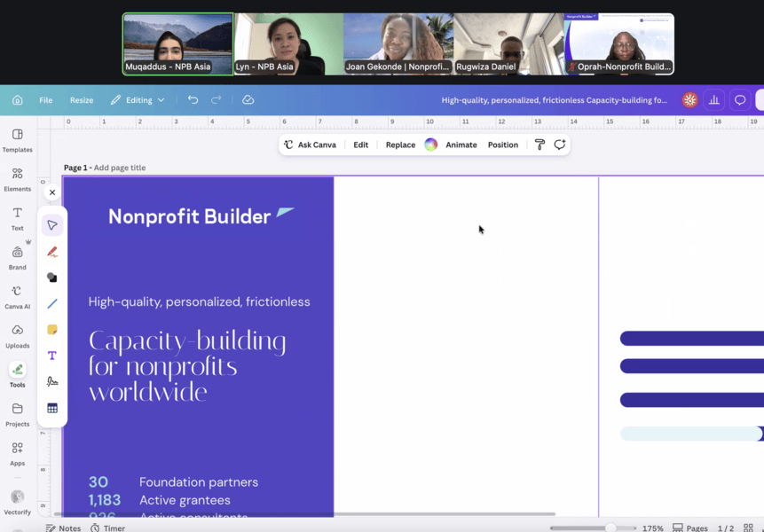Click Position in floating toolbar
The image size is (764, 532).
pyautogui.click(x=503, y=145)
